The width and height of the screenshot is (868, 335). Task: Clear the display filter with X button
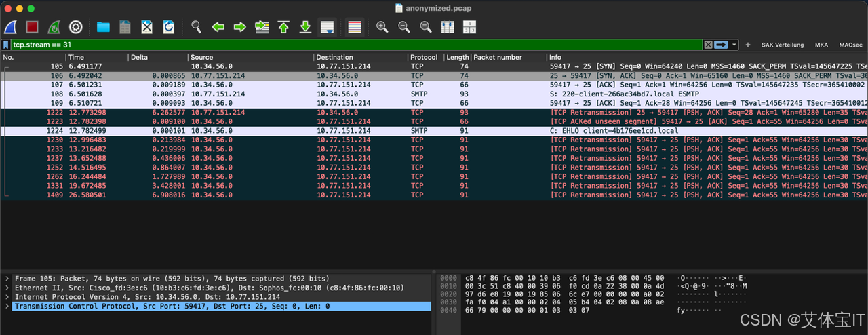click(708, 45)
